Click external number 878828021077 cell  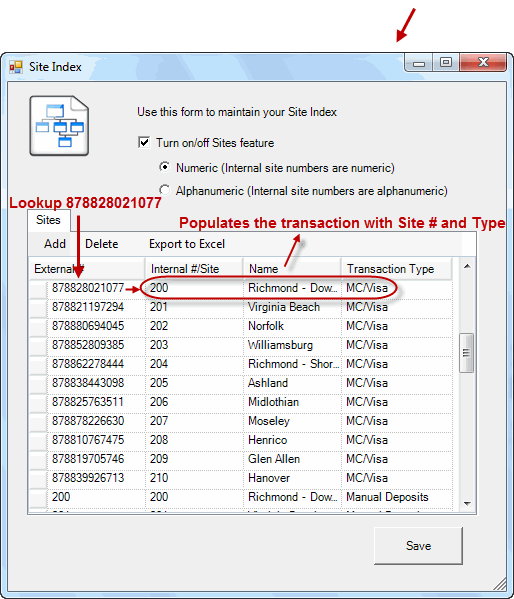tap(96, 290)
